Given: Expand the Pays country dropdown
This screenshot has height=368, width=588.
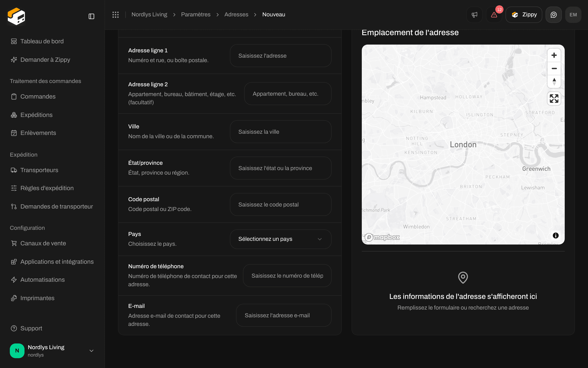Looking at the screenshot, I should 280,239.
